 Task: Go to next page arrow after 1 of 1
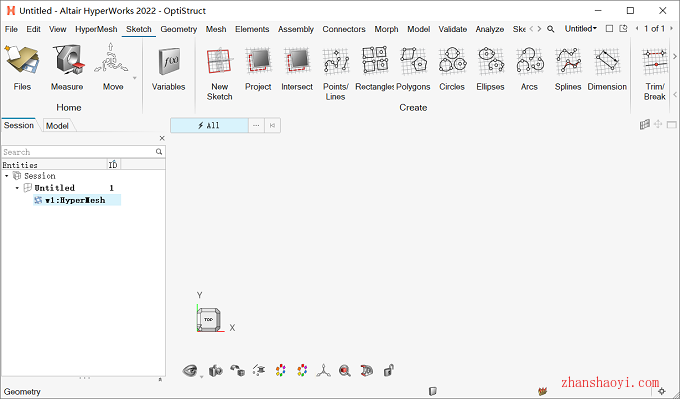(x=672, y=29)
